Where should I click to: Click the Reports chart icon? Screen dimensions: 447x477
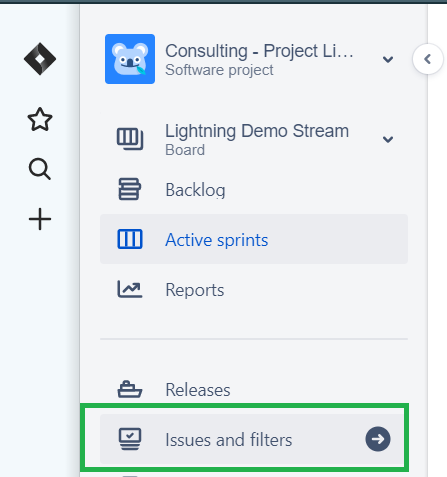pyautogui.click(x=130, y=289)
